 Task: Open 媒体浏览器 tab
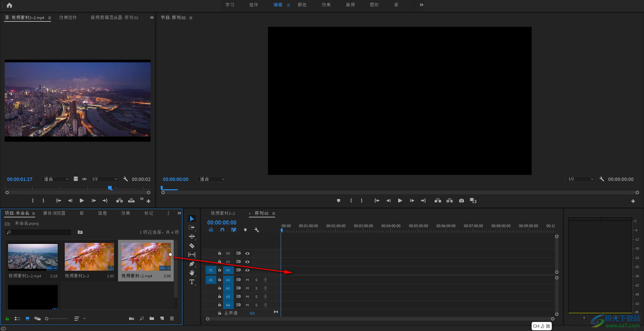coord(54,213)
